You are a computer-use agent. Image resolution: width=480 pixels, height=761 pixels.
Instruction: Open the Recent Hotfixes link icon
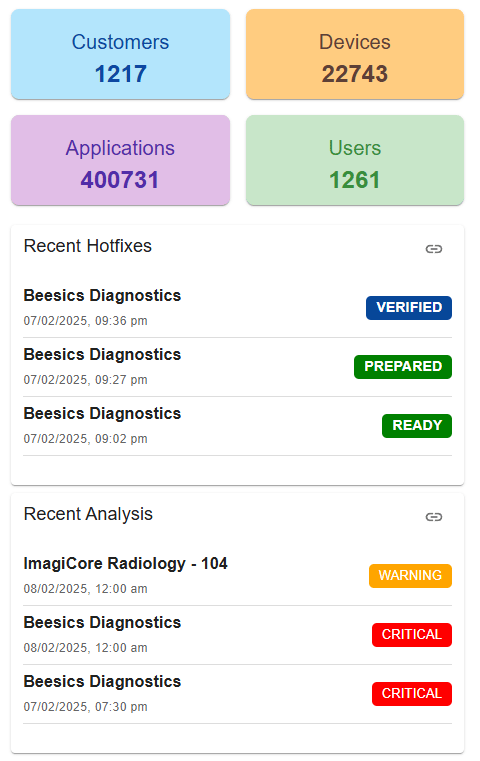tap(433, 249)
